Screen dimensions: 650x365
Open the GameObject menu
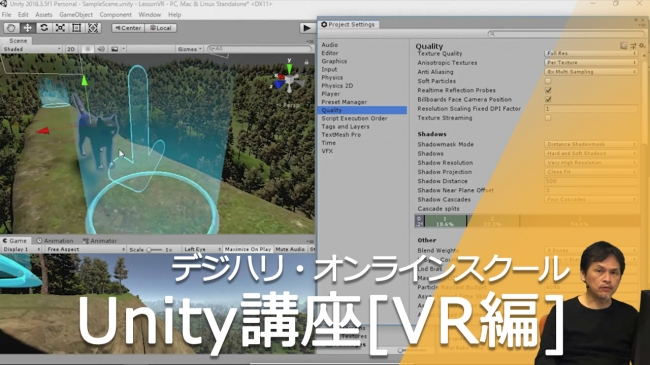point(76,15)
